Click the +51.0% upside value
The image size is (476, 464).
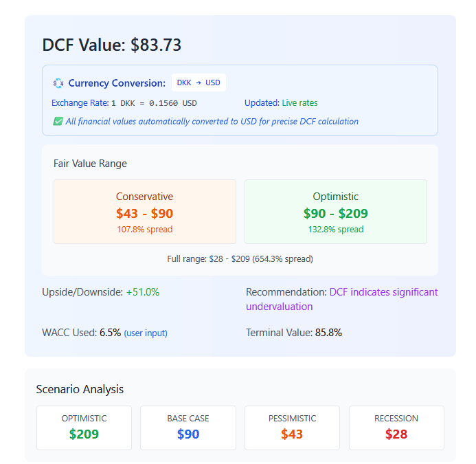tap(142, 292)
